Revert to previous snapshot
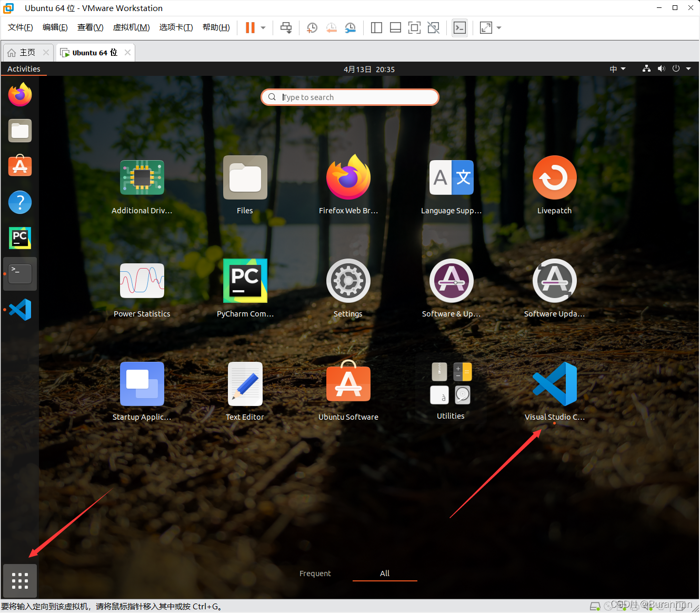Screen dimensions: 700x613 coord(332,27)
